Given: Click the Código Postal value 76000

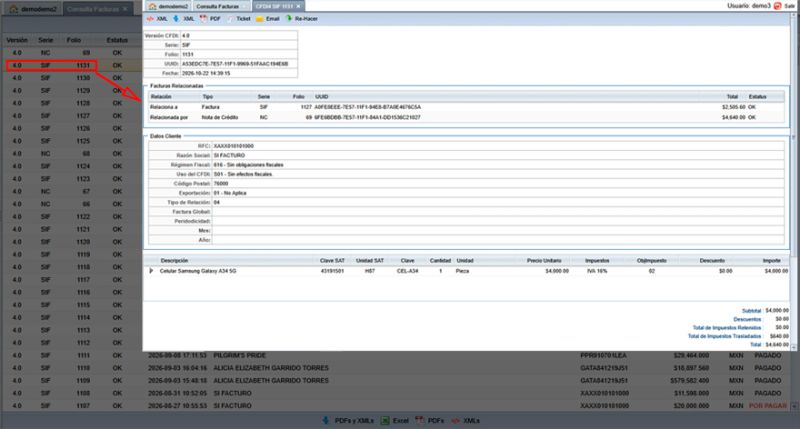Looking at the screenshot, I should click(221, 184).
